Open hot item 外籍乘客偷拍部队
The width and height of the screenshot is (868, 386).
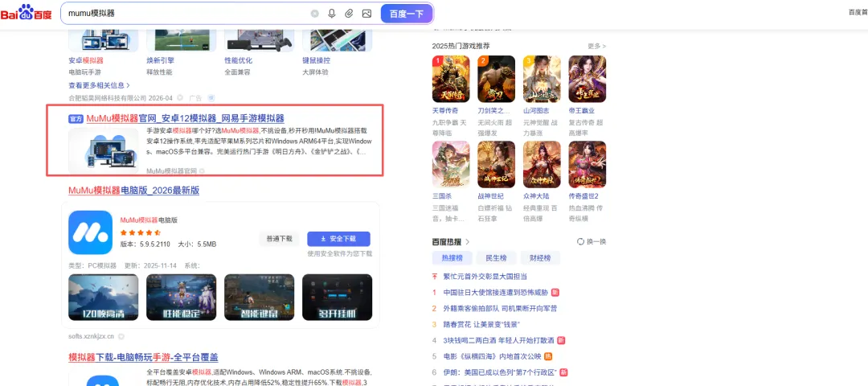pos(500,309)
